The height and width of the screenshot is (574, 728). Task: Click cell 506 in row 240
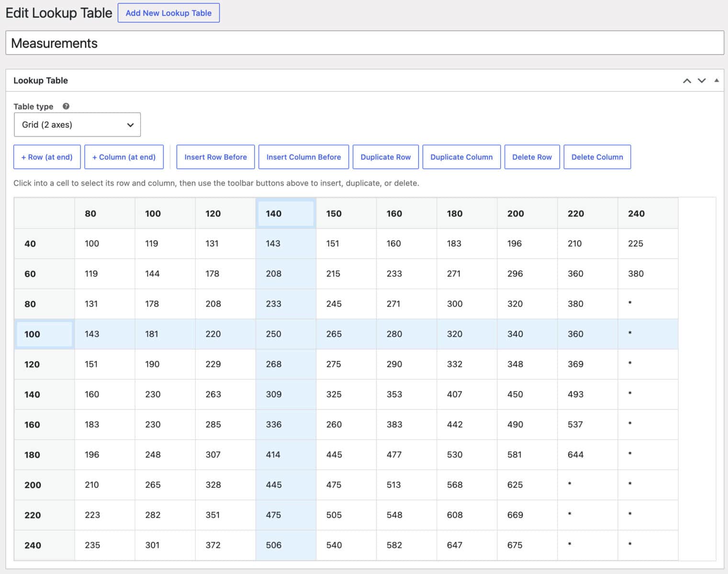pos(286,545)
